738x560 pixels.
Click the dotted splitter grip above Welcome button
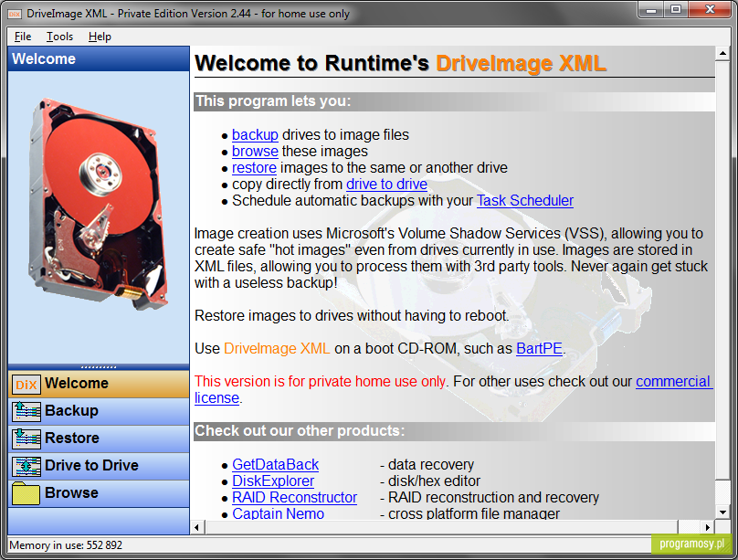(99, 366)
